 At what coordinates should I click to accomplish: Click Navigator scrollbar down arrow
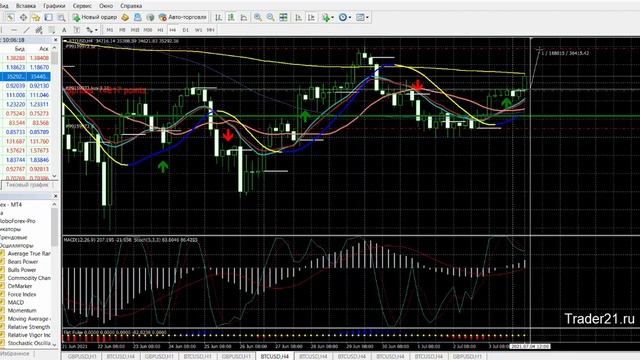click(x=55, y=345)
